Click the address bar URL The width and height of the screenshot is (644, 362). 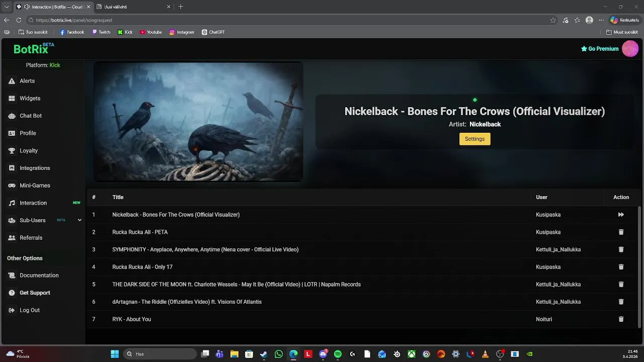74,20
